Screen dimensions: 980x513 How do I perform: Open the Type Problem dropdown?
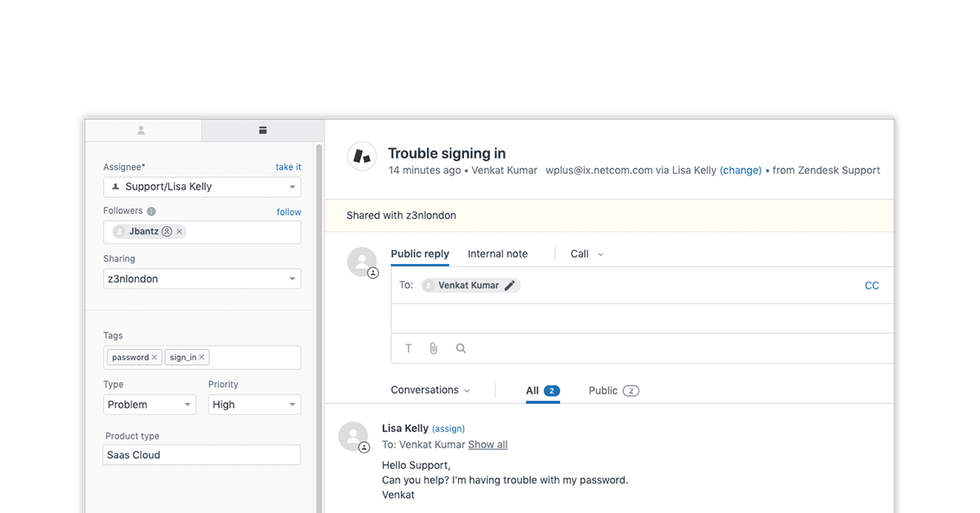[x=149, y=405]
